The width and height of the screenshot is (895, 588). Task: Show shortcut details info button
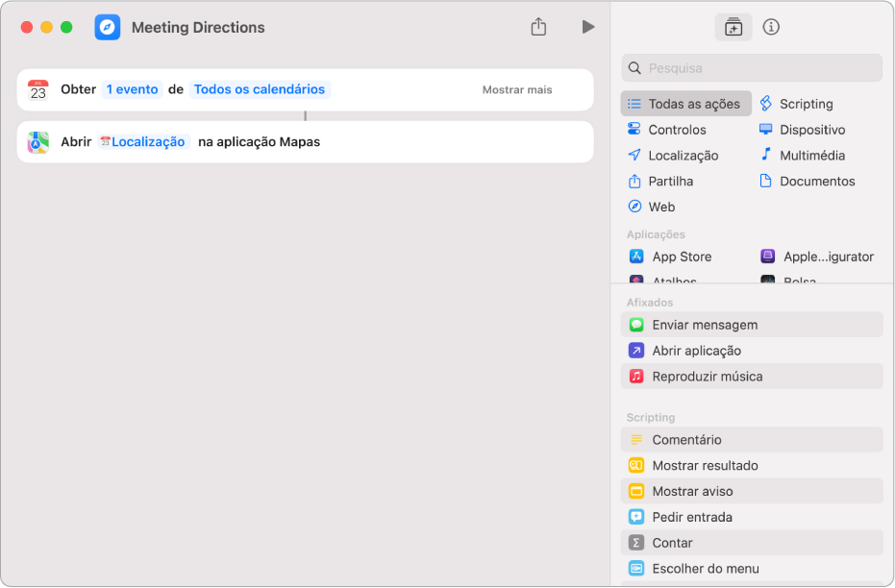click(771, 27)
